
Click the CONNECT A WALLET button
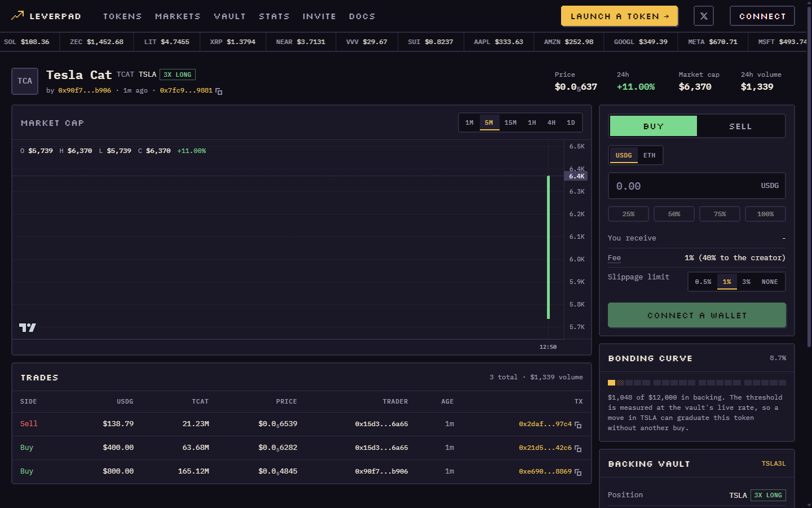click(x=696, y=316)
